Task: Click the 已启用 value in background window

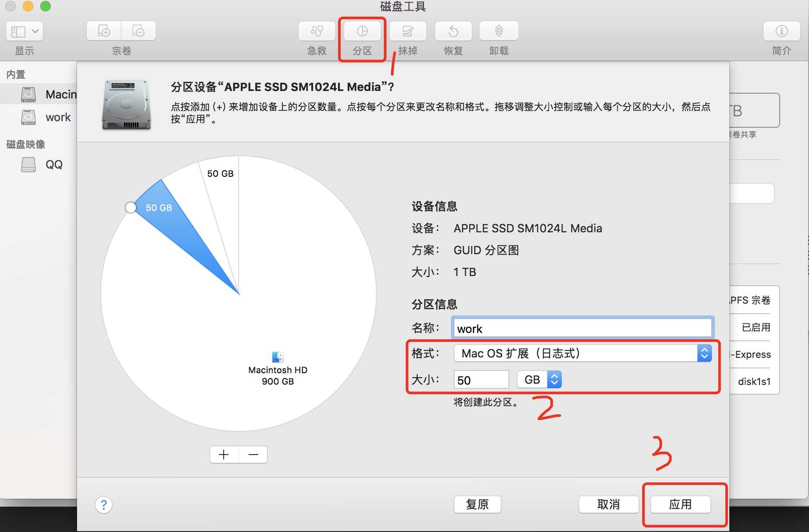Action: coord(756,327)
